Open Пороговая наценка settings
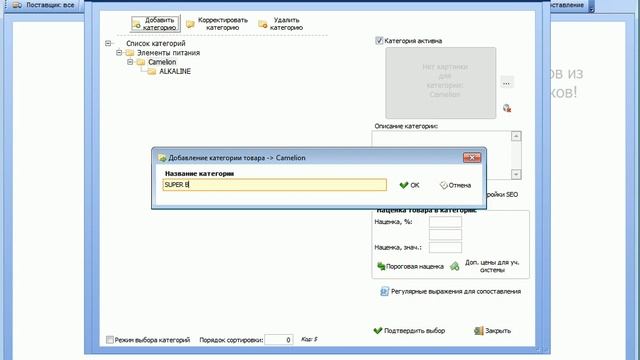The height and width of the screenshot is (360, 640). coord(410,267)
